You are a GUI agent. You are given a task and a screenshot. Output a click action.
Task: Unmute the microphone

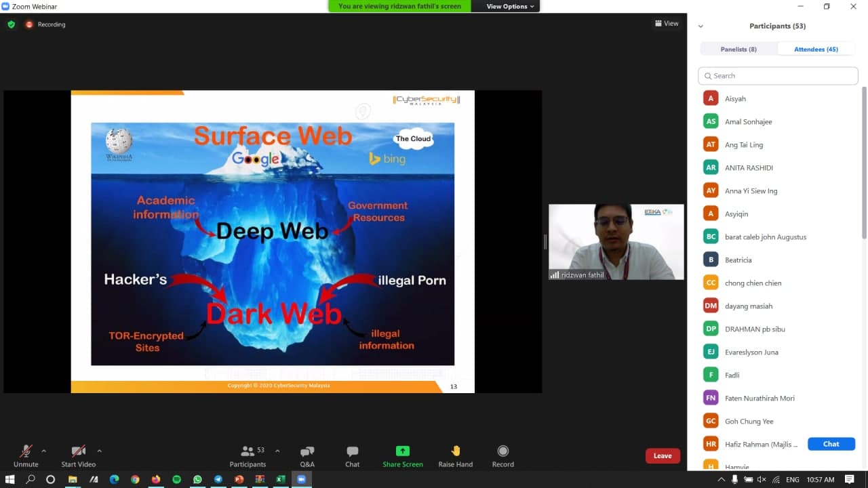(x=26, y=456)
